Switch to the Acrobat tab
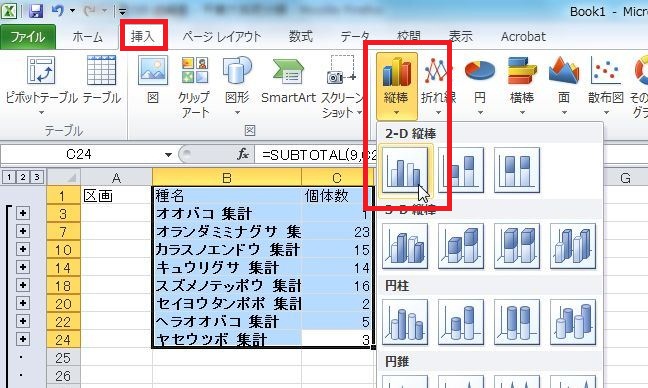Viewport: 648px width, 388px height. tap(523, 37)
